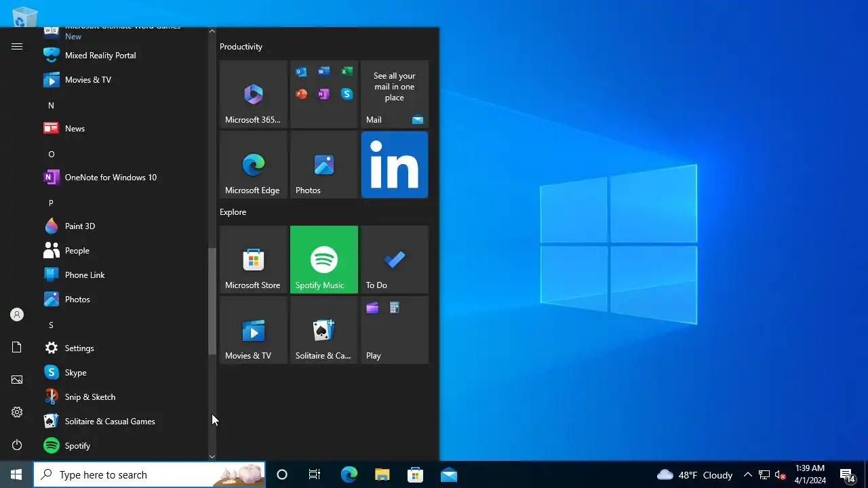Open Cortana from the taskbar
Screen dimensions: 868x488
[282, 474]
